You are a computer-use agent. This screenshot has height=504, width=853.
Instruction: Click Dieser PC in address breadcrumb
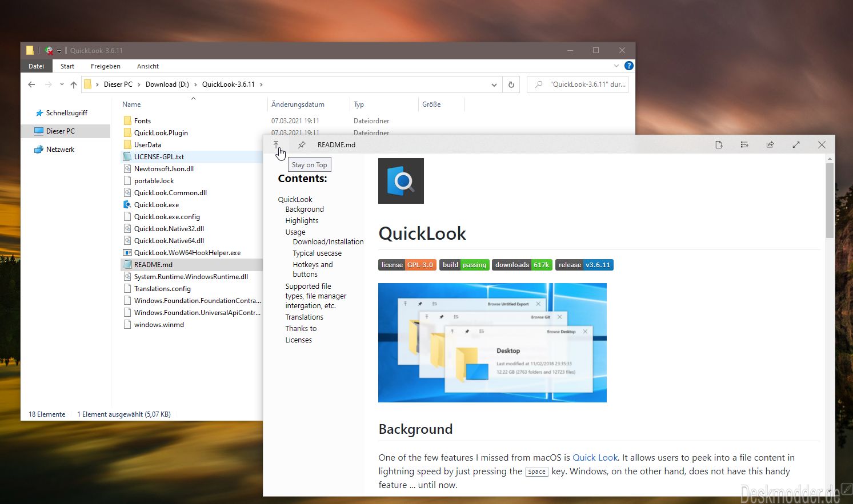(118, 84)
